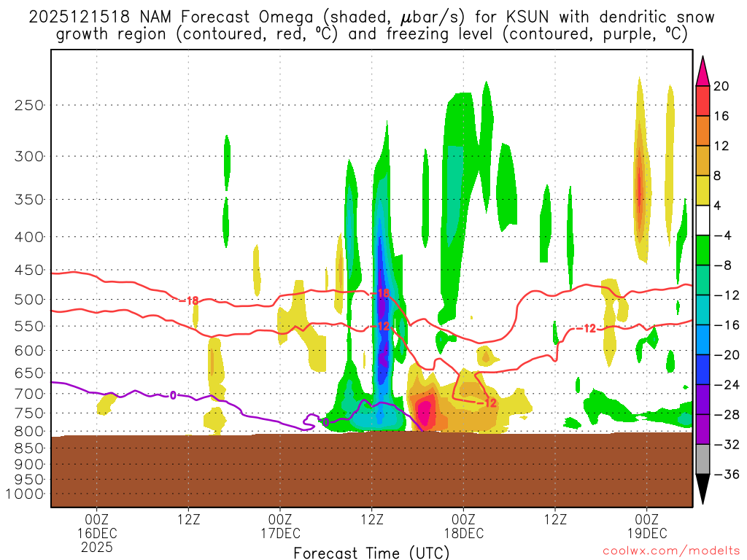Select the 400 pressure axis label
The image size is (747, 560).
(29, 237)
